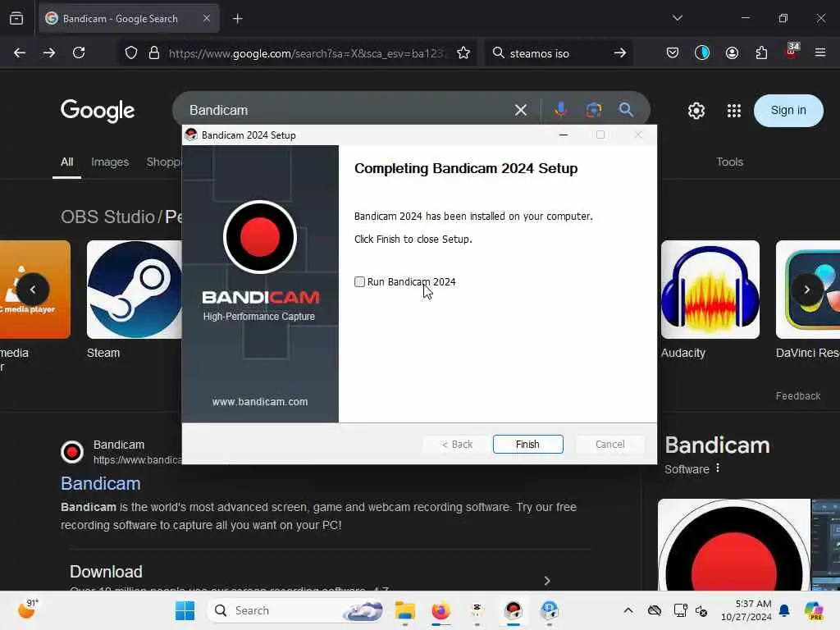Select the All results tab
This screenshot has width=840, height=630.
pyautogui.click(x=67, y=162)
